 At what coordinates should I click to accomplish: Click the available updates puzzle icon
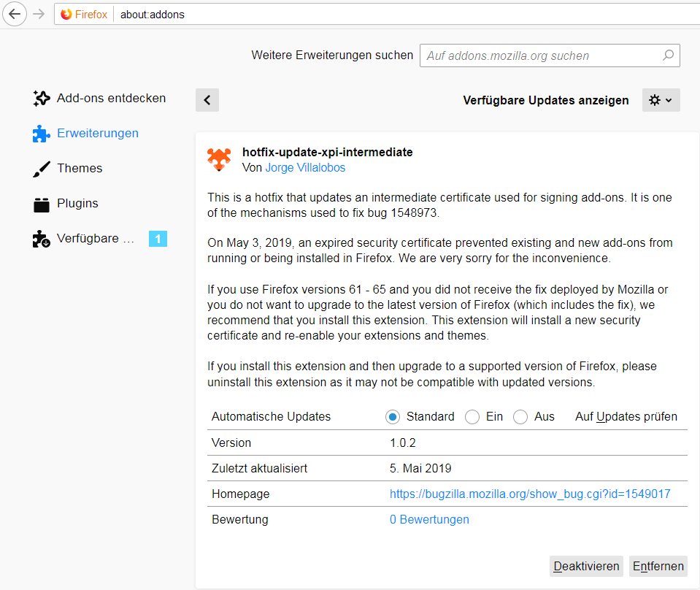[x=42, y=239]
